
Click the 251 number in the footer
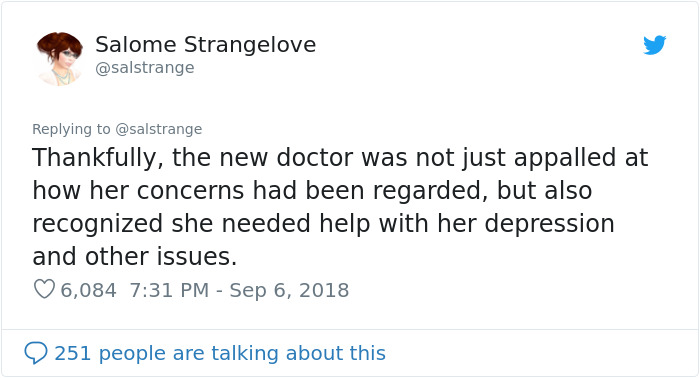[x=73, y=353]
